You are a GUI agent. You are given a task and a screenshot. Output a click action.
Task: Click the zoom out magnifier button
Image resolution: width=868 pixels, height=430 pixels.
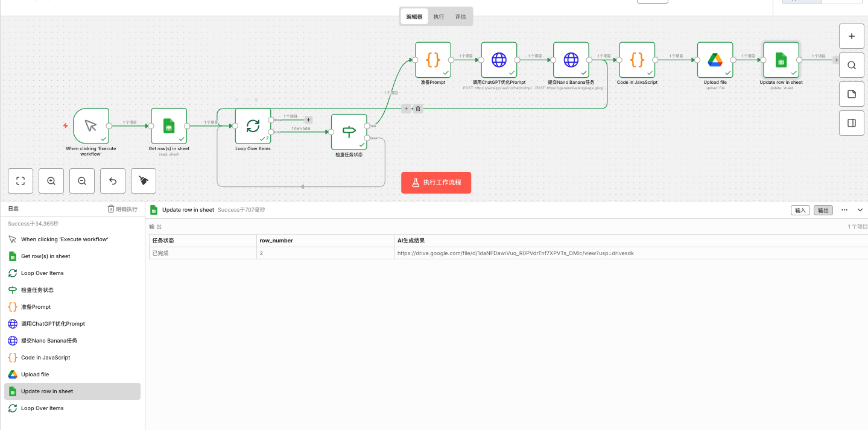(x=82, y=180)
